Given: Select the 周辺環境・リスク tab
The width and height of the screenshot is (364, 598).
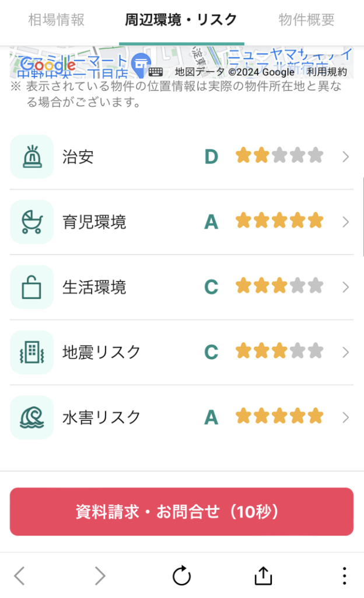Looking at the screenshot, I should tap(181, 20).
